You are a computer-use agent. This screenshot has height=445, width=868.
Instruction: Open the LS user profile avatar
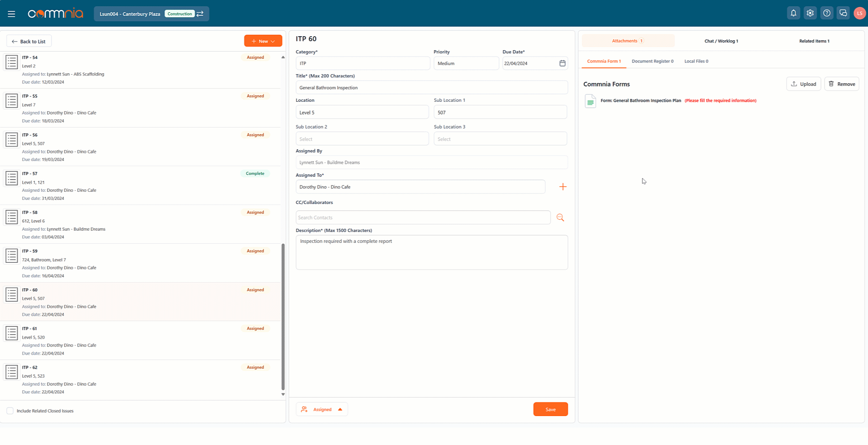coord(859,13)
